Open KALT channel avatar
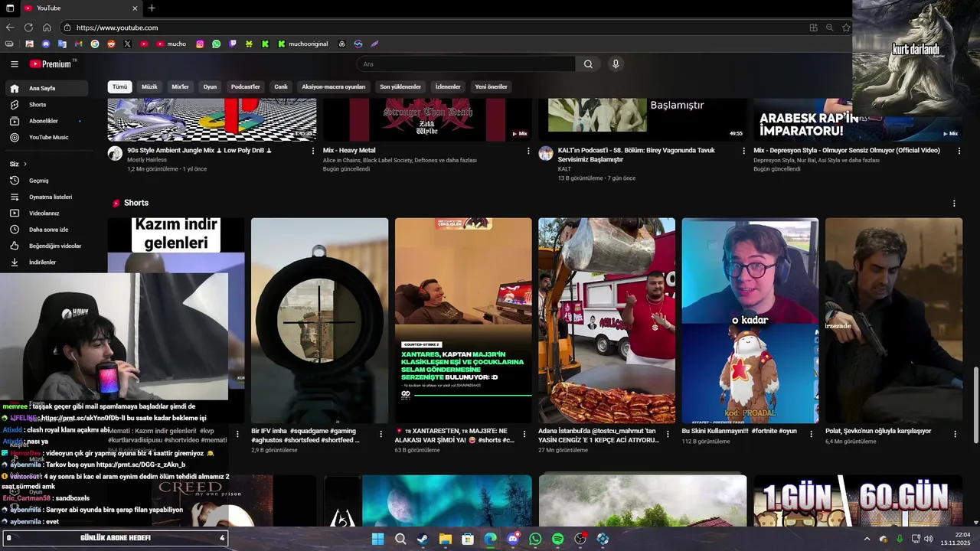Image resolution: width=980 pixels, height=551 pixels. pyautogui.click(x=546, y=153)
